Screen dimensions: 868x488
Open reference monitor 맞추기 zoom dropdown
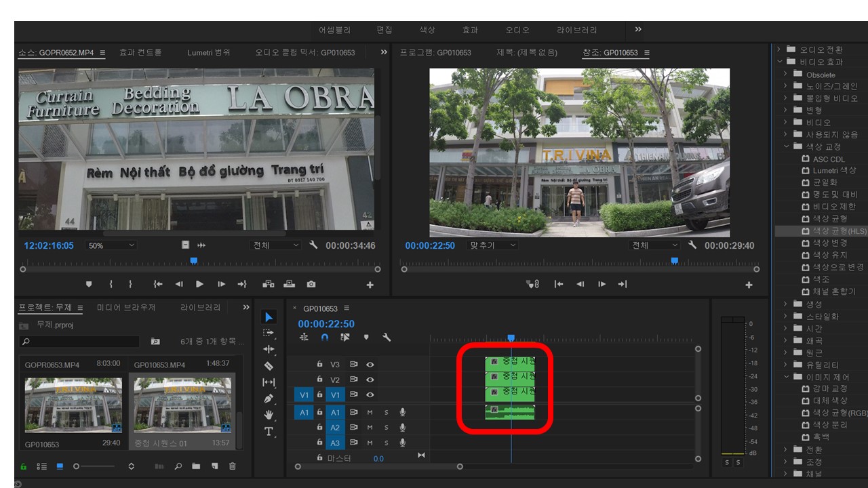click(x=493, y=245)
